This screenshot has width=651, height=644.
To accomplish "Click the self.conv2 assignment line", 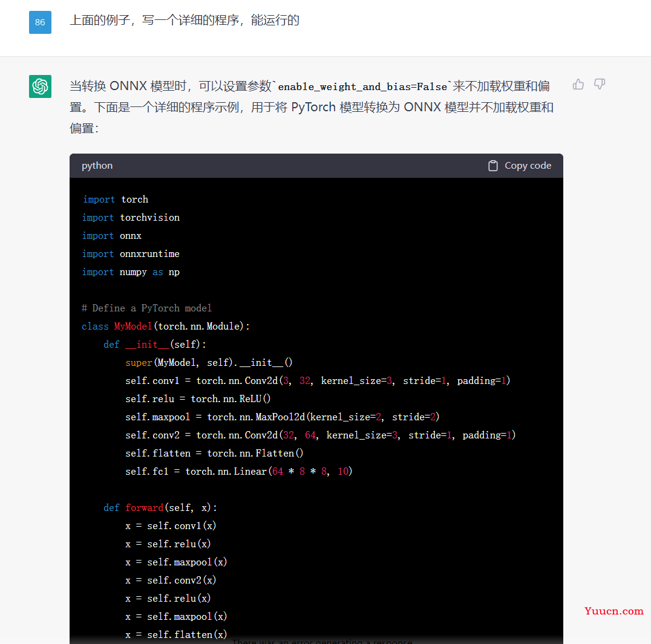I will 321,435.
